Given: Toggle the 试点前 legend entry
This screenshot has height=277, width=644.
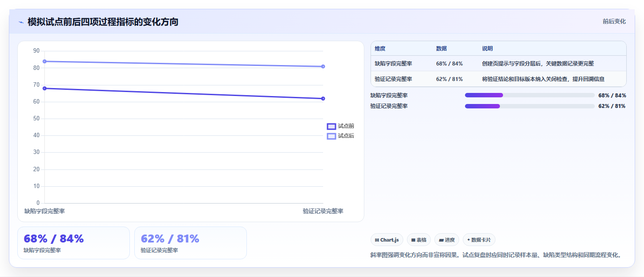Looking at the screenshot, I should (x=340, y=126).
